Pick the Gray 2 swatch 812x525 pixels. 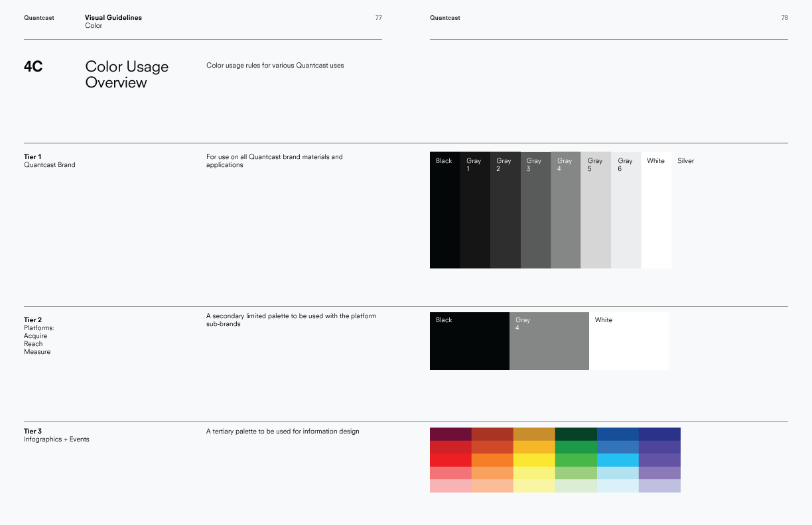click(x=506, y=209)
